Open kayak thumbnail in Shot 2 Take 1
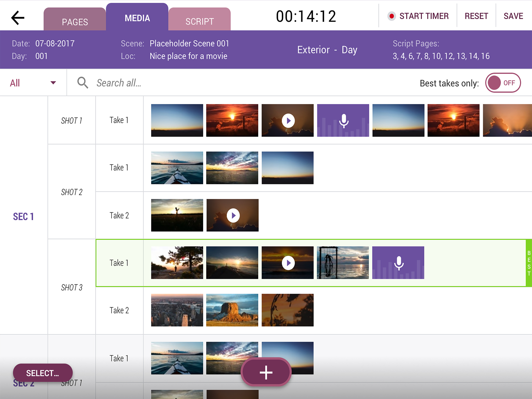This screenshot has height=399, width=532. click(x=177, y=168)
